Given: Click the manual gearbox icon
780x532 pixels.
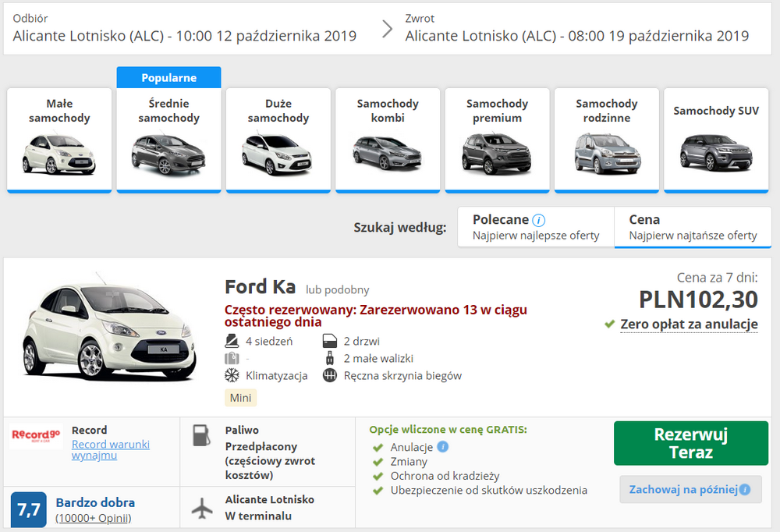Looking at the screenshot, I should pos(330,375).
